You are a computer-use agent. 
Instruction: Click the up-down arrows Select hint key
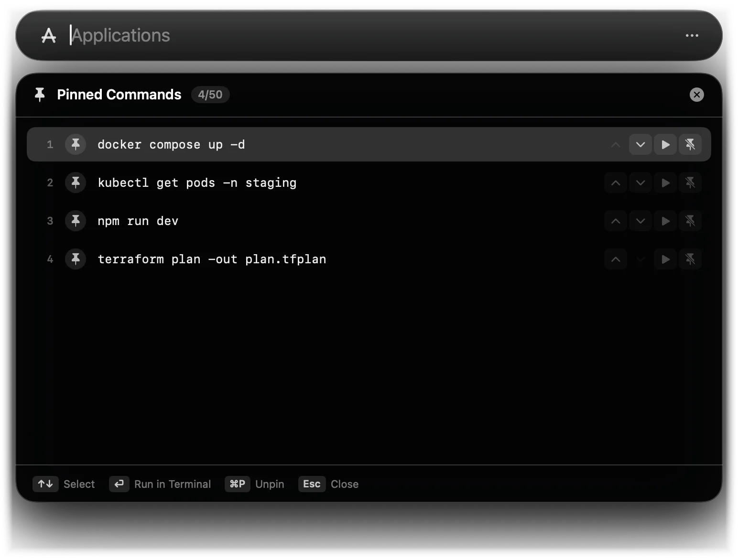coord(45,484)
